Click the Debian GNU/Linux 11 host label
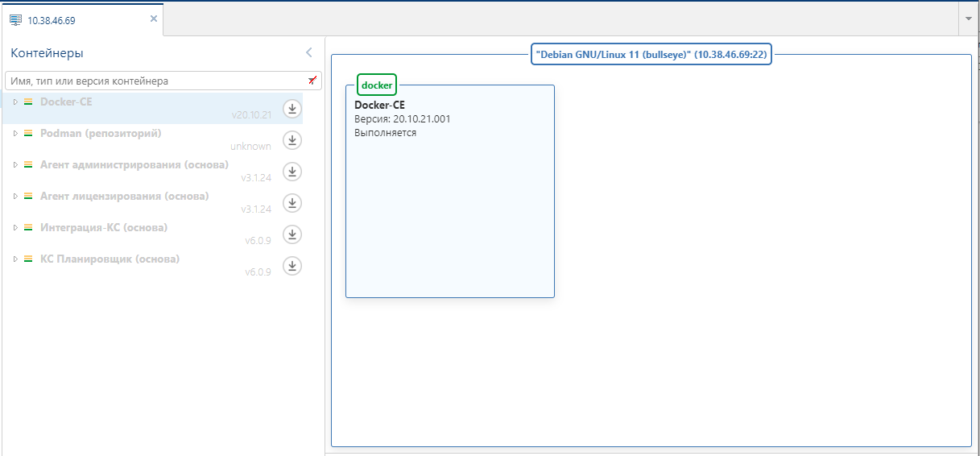The image size is (980, 456). point(651,54)
